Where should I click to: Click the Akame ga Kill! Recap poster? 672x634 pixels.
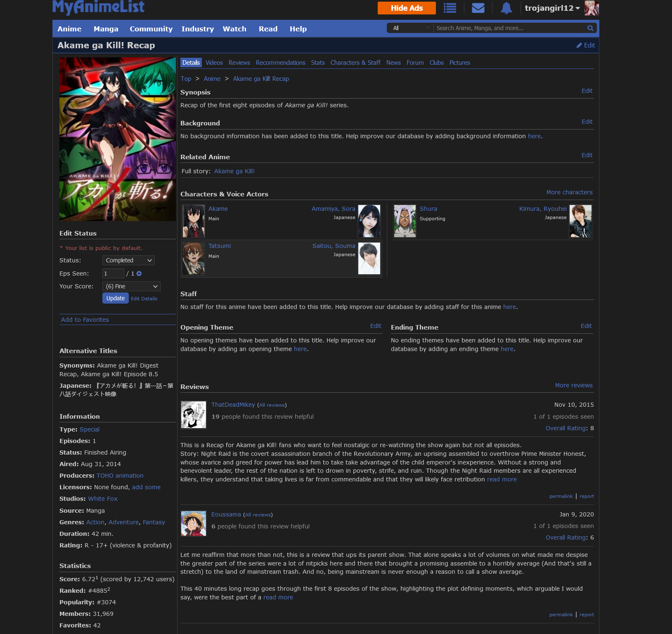click(118, 139)
